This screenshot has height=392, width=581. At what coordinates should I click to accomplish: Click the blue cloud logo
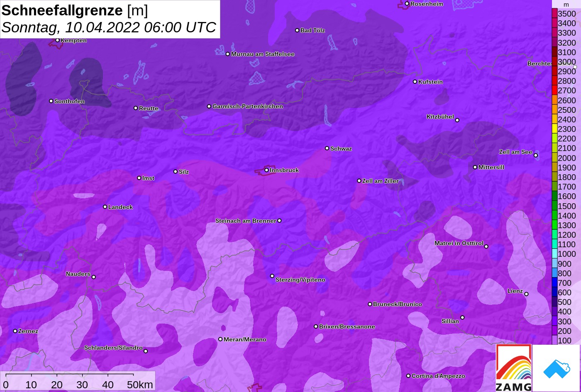pos(556,368)
